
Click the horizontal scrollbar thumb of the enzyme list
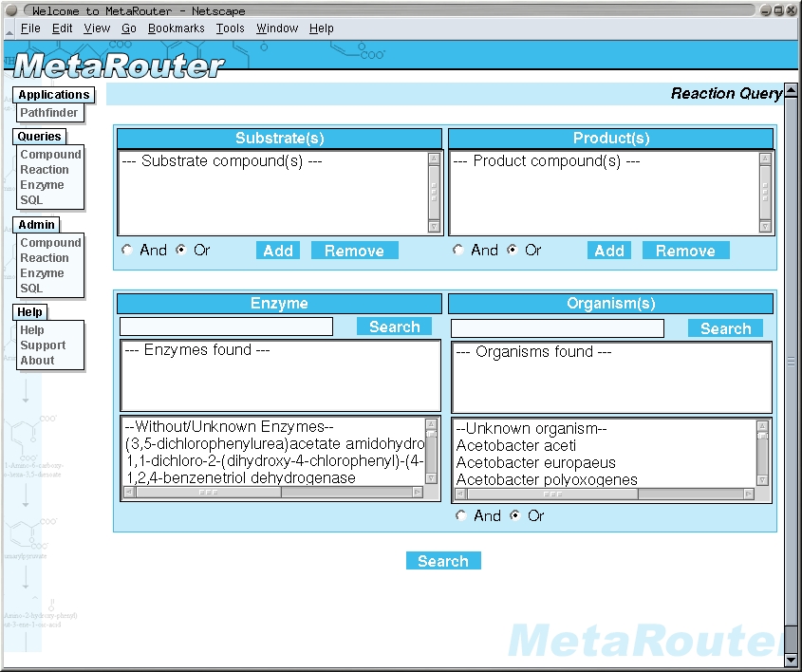click(208, 492)
